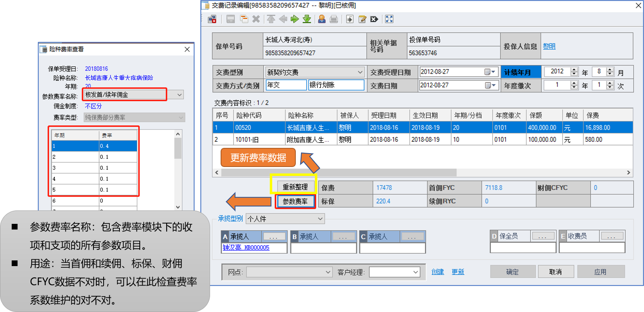Click the printer icon in toolbar

coord(334,19)
